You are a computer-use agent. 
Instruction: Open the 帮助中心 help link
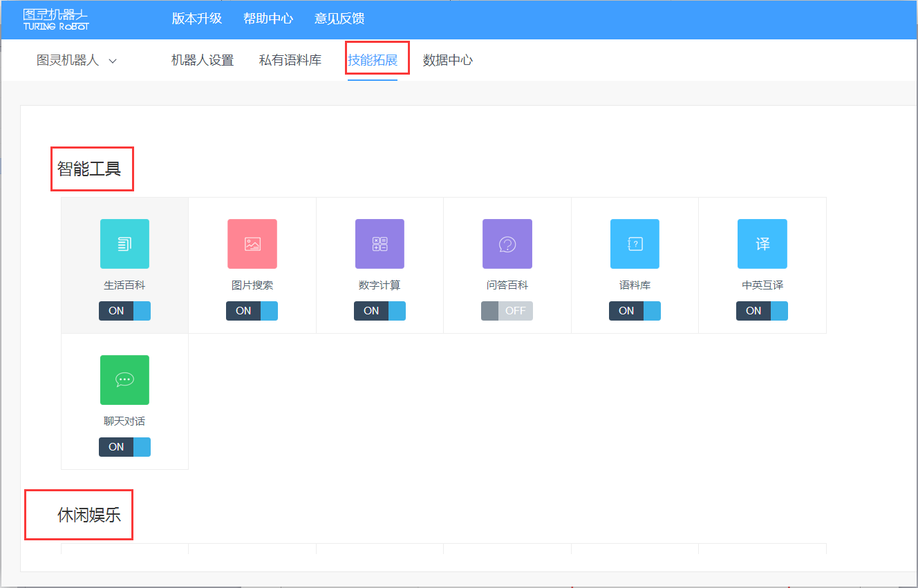point(268,19)
